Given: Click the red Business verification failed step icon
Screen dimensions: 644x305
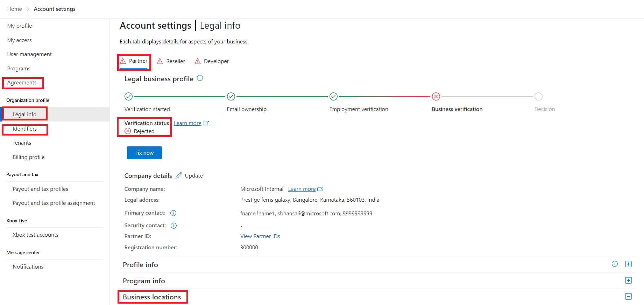Looking at the screenshot, I should [436, 96].
